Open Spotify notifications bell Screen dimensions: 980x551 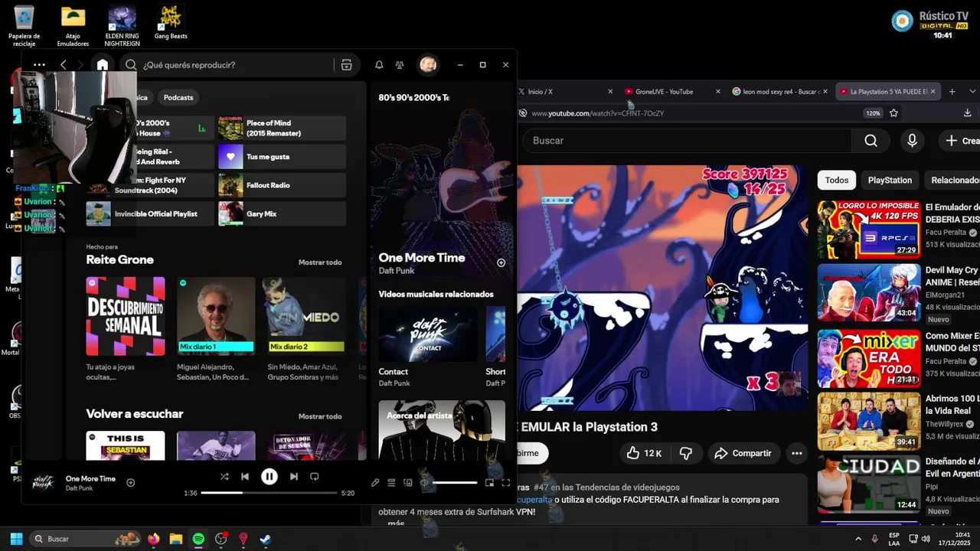click(x=379, y=65)
